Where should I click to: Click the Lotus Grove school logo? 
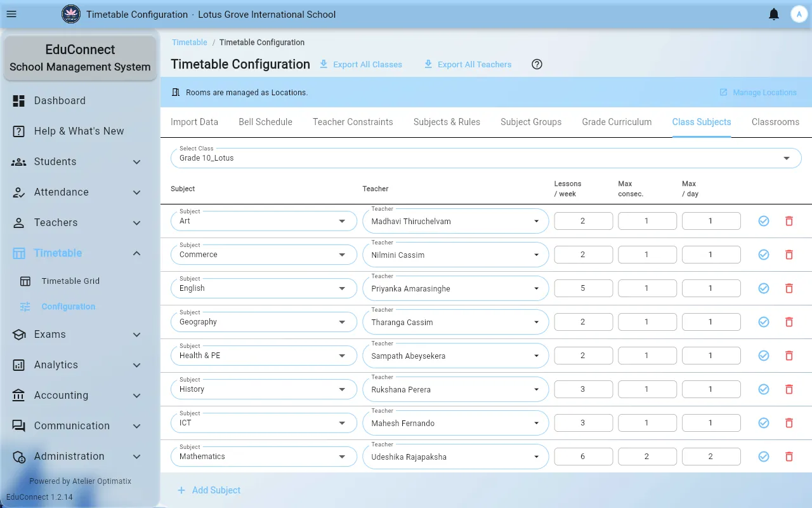tap(71, 14)
